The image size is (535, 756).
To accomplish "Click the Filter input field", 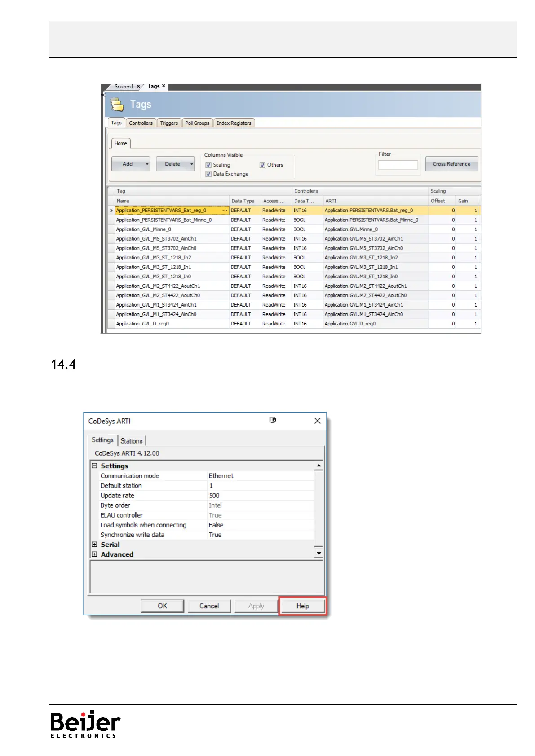I will 398,165.
